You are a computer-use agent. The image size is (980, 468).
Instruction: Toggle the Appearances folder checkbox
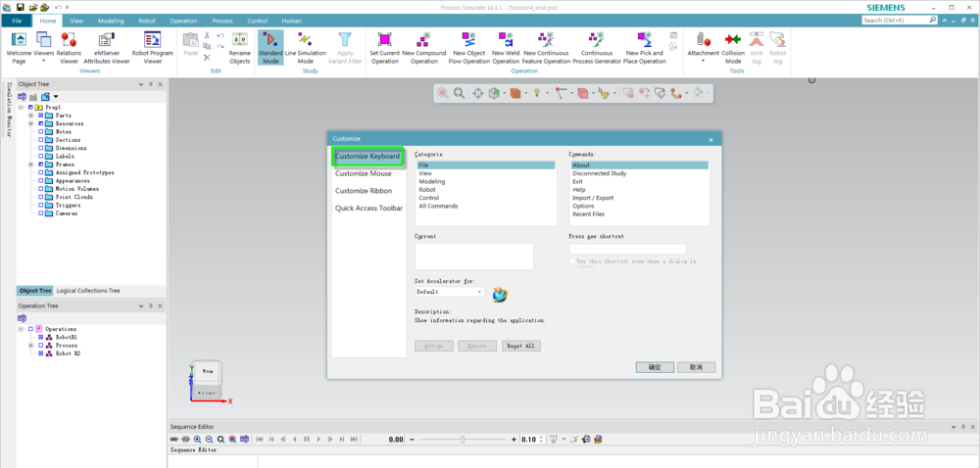41,180
